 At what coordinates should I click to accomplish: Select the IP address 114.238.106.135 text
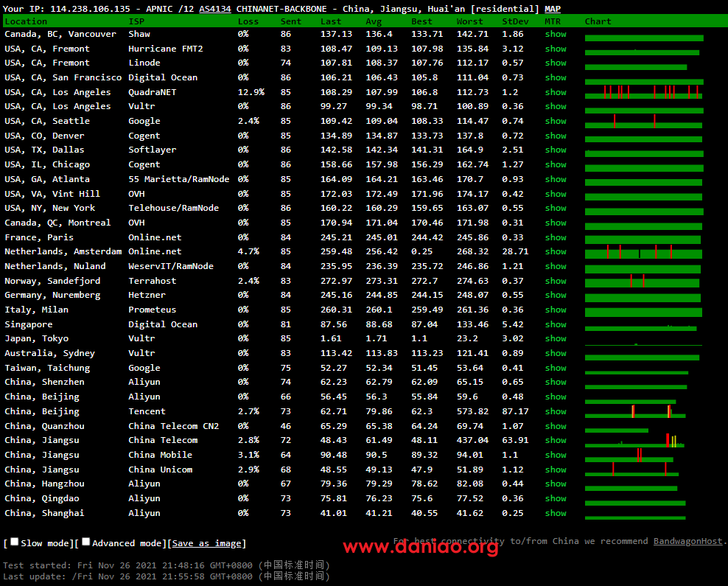(x=90, y=9)
